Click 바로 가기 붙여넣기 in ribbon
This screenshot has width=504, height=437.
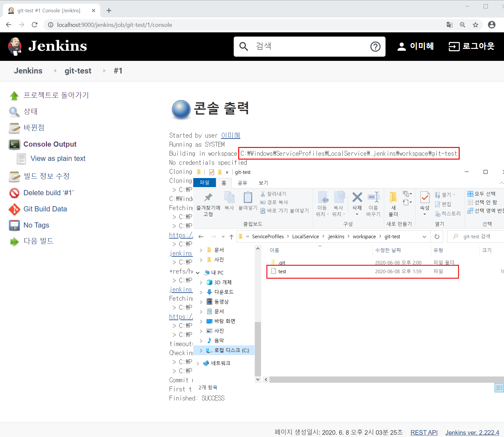(285, 211)
